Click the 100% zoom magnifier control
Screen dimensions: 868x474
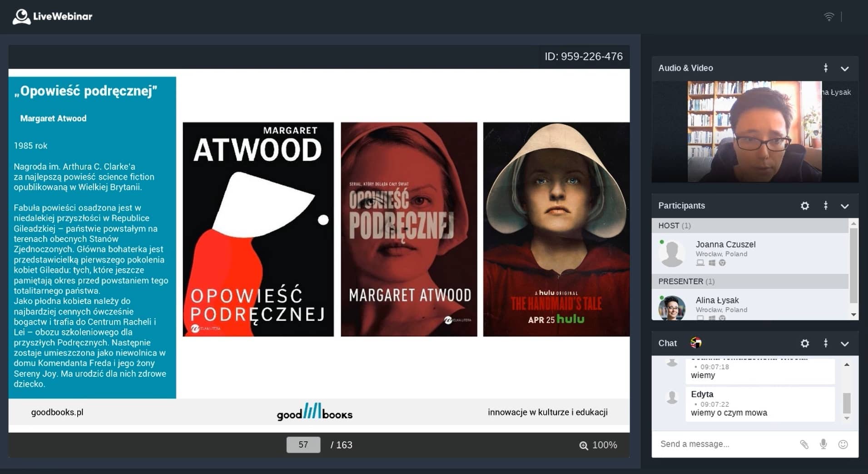click(x=598, y=445)
